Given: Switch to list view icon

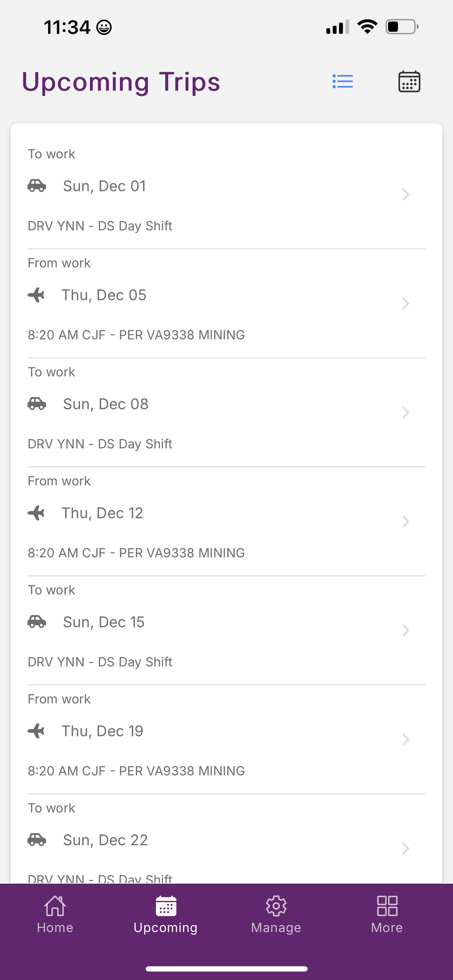Looking at the screenshot, I should point(342,81).
